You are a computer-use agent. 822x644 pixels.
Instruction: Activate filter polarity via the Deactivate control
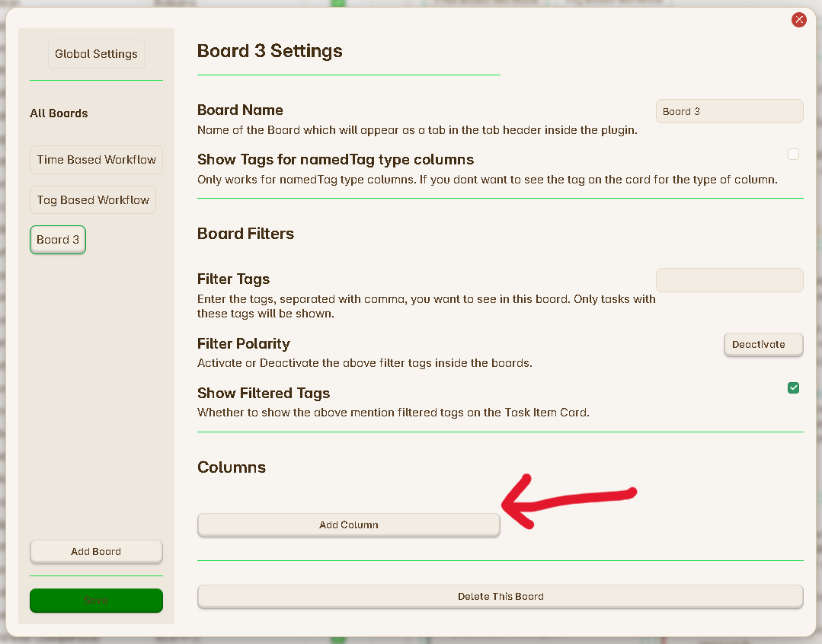point(763,344)
